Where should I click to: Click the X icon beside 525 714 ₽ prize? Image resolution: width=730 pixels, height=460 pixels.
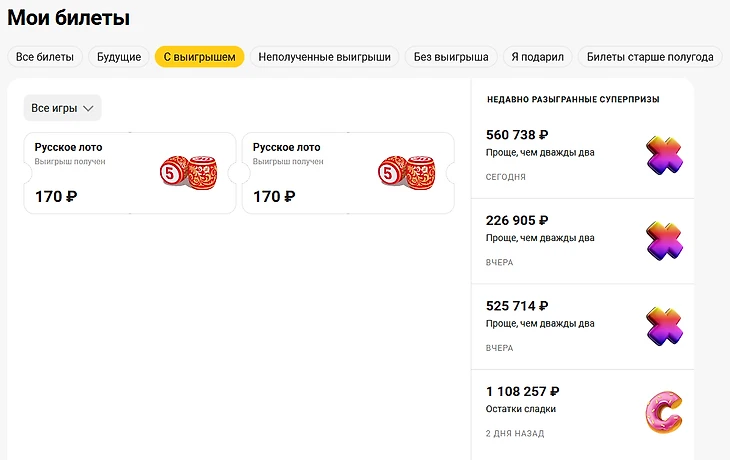[664, 327]
